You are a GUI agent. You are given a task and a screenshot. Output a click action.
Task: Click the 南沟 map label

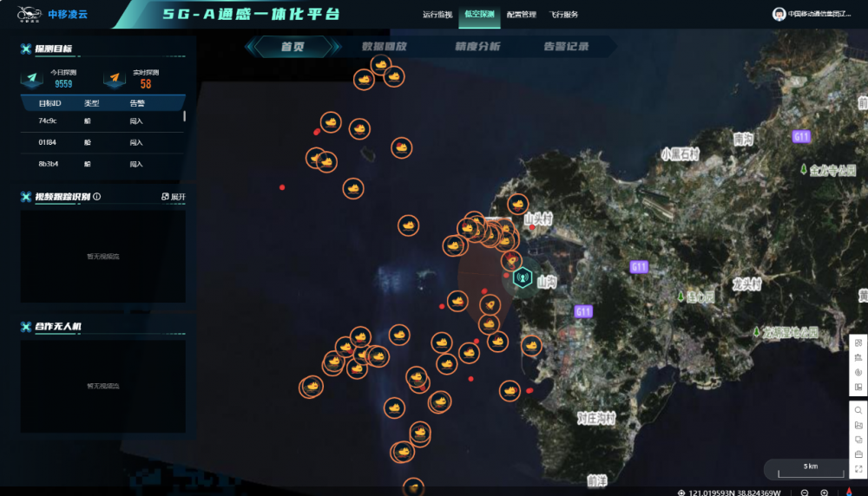743,140
